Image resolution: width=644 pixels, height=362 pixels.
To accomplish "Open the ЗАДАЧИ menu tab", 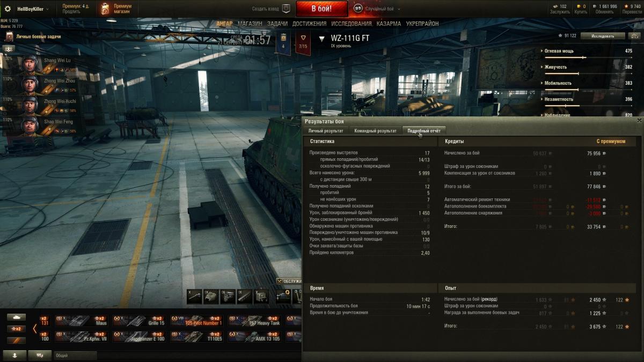I will [277, 24].
